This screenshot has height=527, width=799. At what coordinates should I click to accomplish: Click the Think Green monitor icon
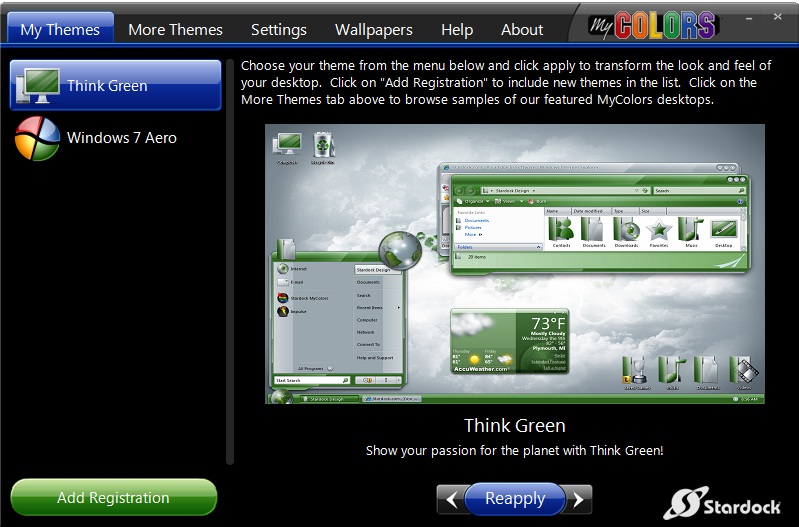tap(37, 86)
